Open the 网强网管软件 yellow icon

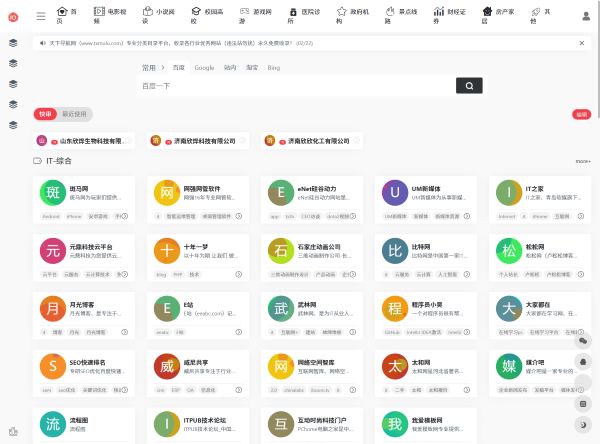pyautogui.click(x=167, y=193)
